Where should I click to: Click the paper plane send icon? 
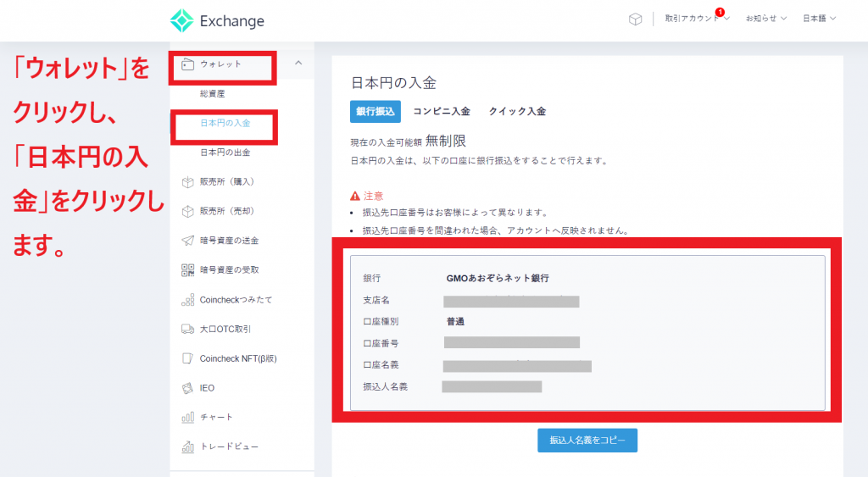click(187, 240)
